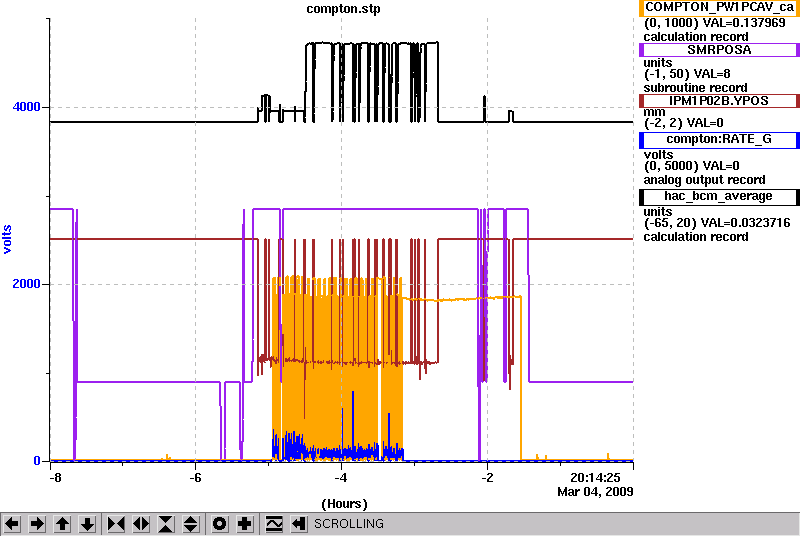Click the horizontal zoom-out diamond icon
This screenshot has height=536, width=800.
pyautogui.click(x=141, y=524)
